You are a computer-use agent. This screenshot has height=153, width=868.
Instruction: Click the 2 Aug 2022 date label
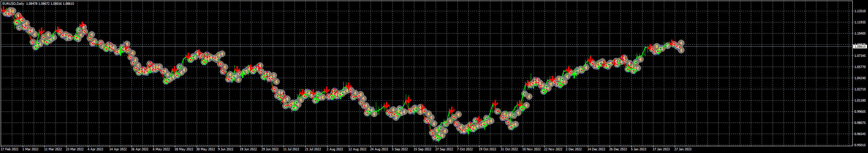tap(335, 149)
